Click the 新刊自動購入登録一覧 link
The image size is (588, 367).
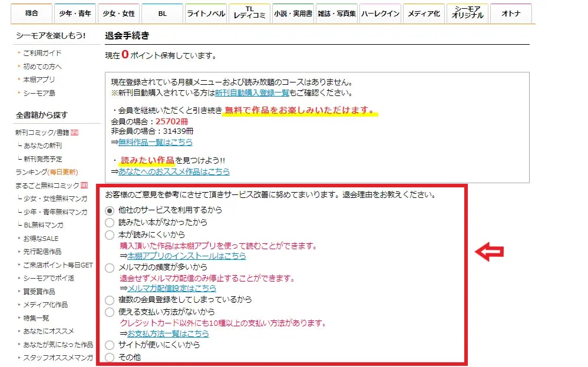[x=252, y=93]
